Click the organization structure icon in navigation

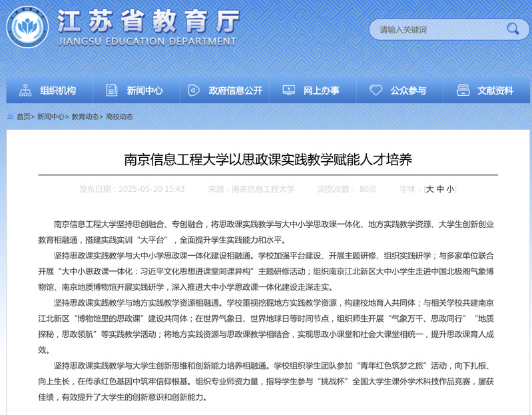click(25, 91)
